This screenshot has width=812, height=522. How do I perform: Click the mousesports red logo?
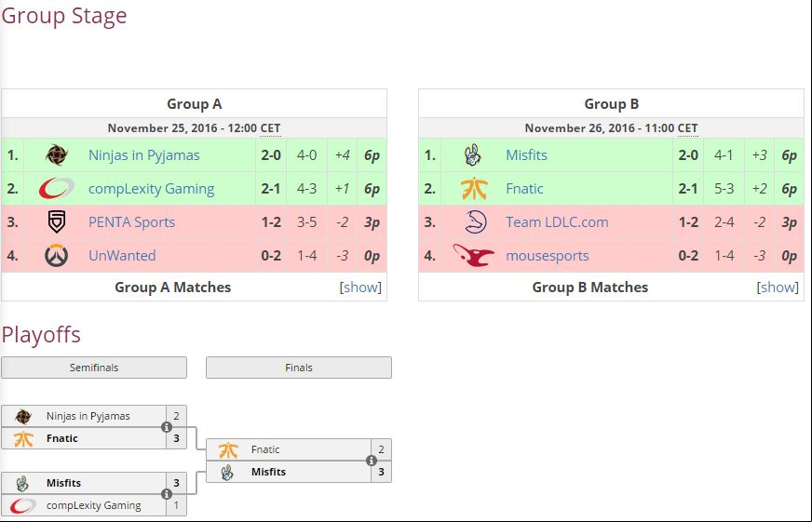click(474, 256)
